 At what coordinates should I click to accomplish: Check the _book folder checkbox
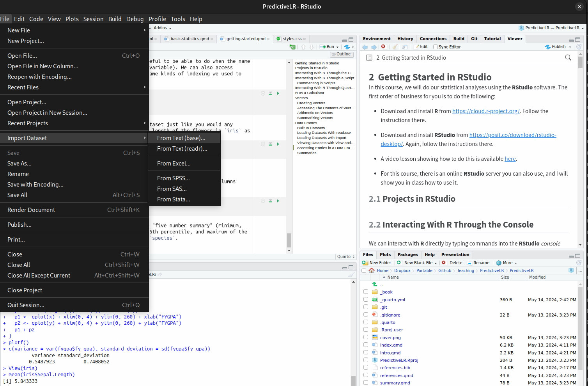366,292
